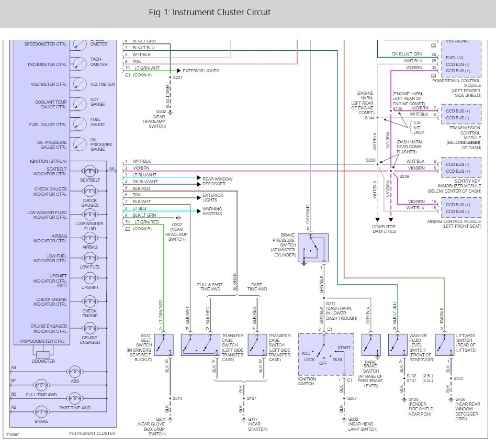The image size is (496, 448).
Task: Click the check engine lamp symbol
Action: pyautogui.click(x=89, y=302)
